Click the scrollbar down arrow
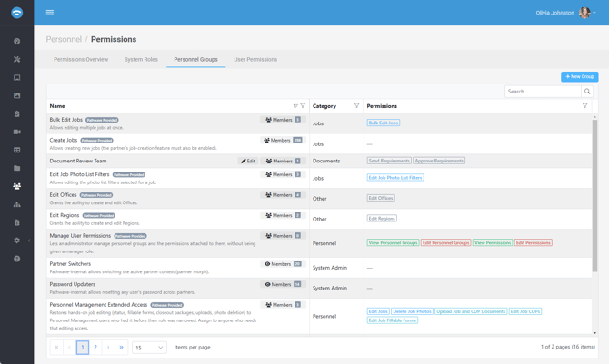Viewport: 609px width, 364px height. [594, 333]
